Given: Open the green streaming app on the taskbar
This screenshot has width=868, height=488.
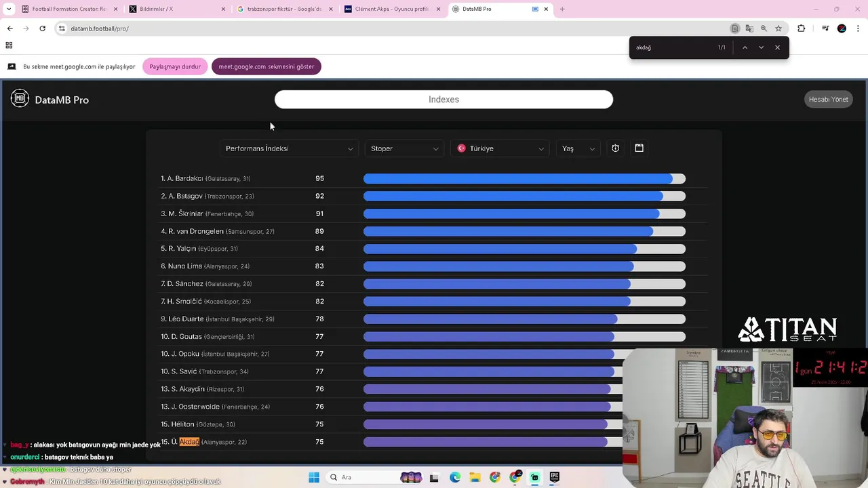Looking at the screenshot, I should 534,477.
